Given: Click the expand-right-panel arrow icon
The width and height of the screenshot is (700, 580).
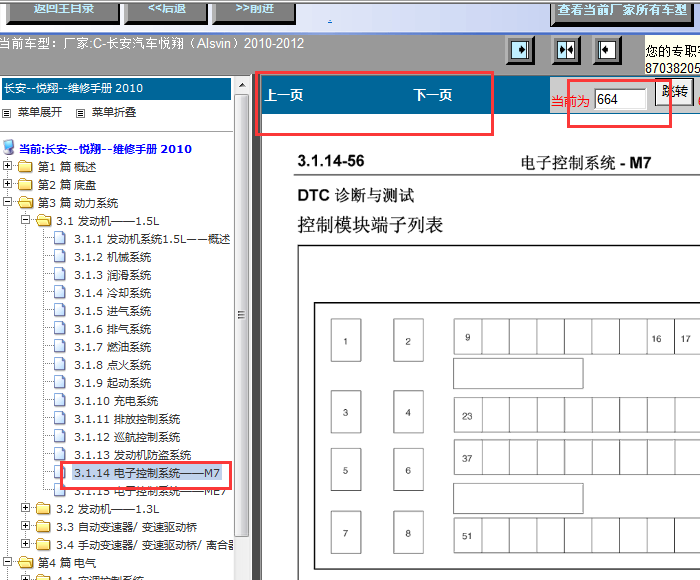Looking at the screenshot, I should tap(520, 50).
